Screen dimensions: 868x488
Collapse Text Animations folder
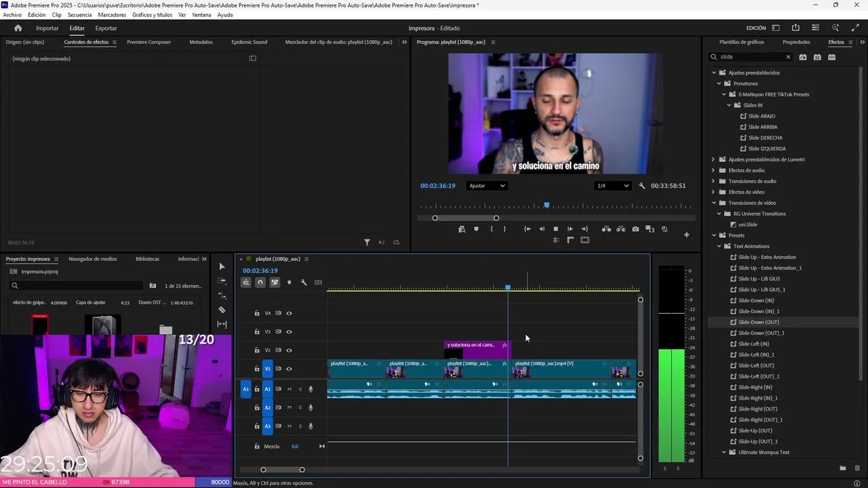tap(719, 246)
